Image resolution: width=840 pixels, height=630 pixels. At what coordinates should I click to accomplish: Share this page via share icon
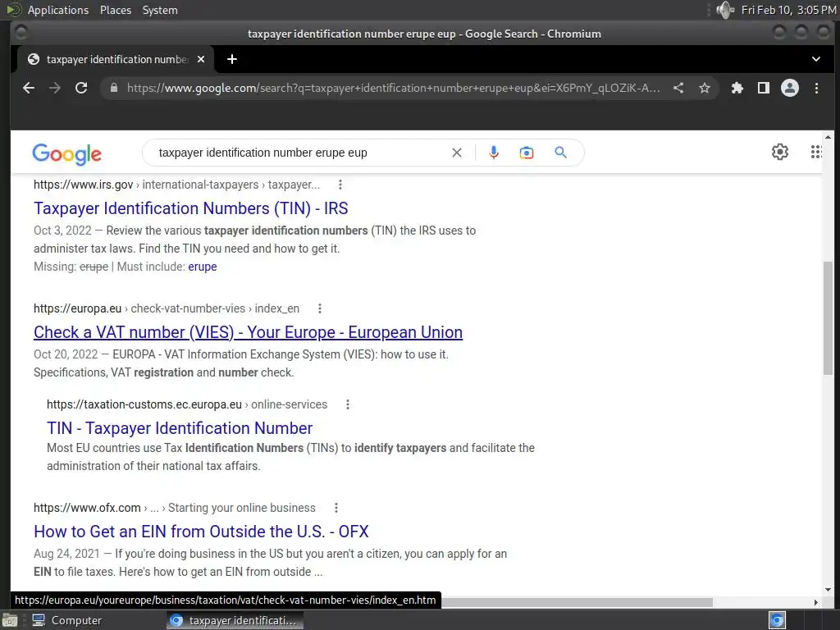pos(678,88)
